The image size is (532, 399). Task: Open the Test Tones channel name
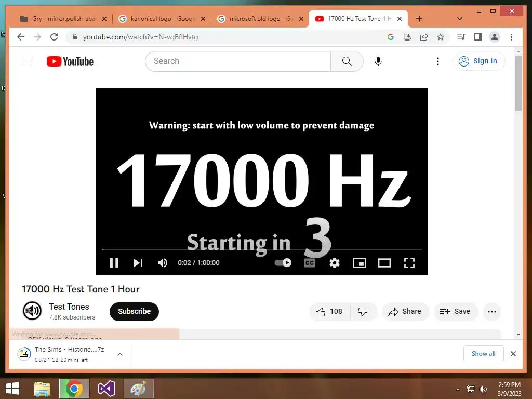pyautogui.click(x=69, y=307)
